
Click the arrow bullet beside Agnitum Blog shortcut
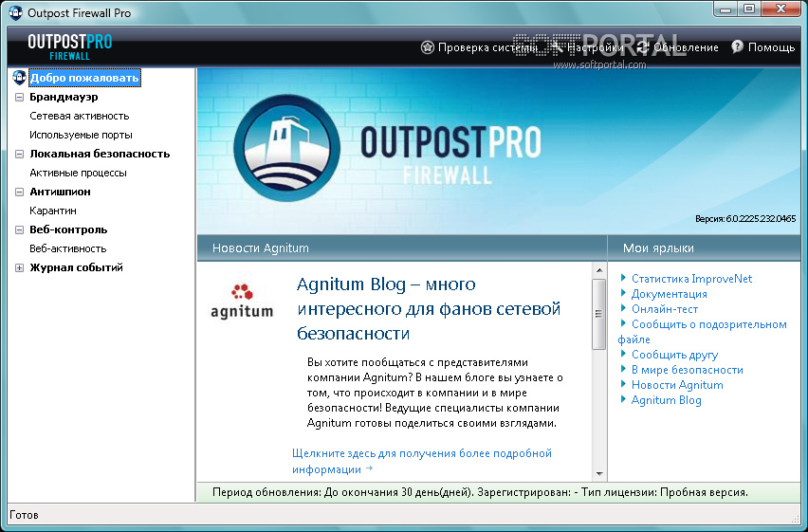[x=623, y=399]
